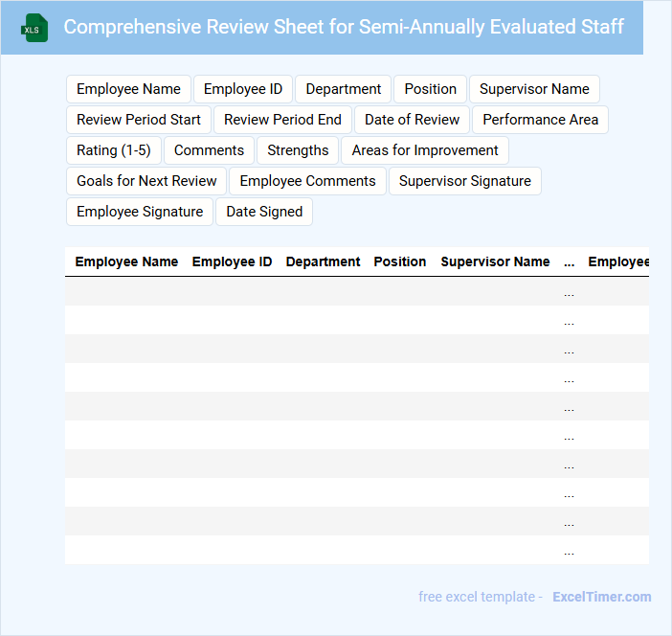Select the Supervisor Signature tag

(x=464, y=181)
